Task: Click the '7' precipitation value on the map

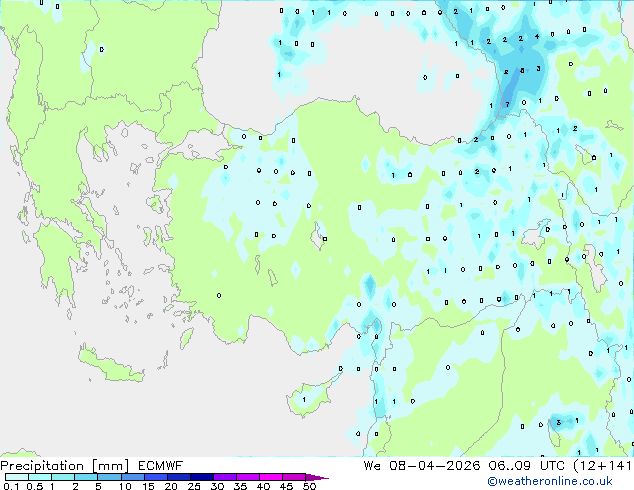Action: pyautogui.click(x=507, y=104)
